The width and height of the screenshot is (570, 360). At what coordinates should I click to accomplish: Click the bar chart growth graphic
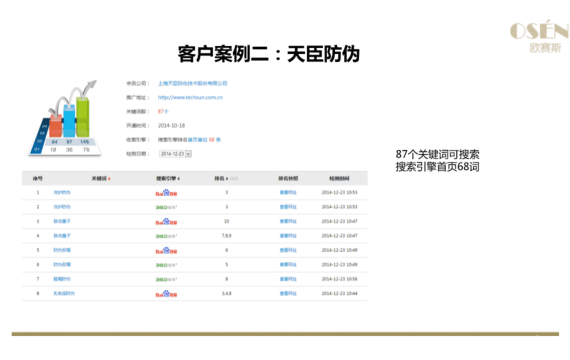click(x=65, y=118)
